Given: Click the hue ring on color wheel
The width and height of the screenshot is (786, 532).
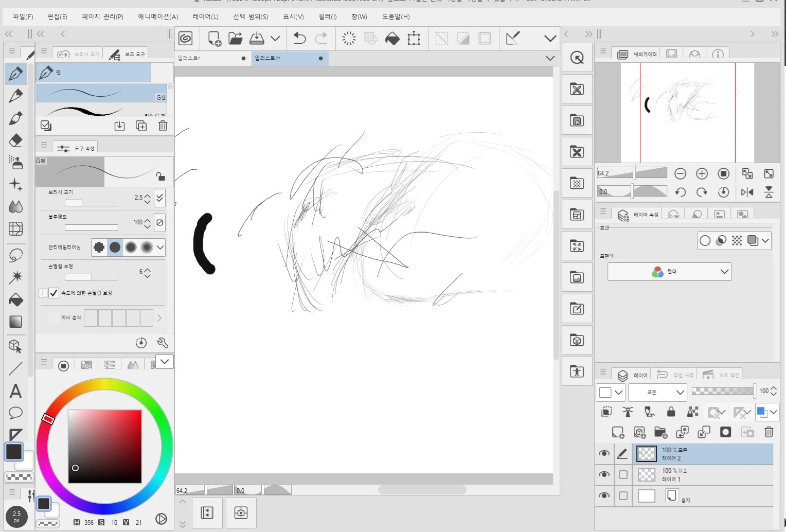Looking at the screenshot, I should [x=104, y=385].
